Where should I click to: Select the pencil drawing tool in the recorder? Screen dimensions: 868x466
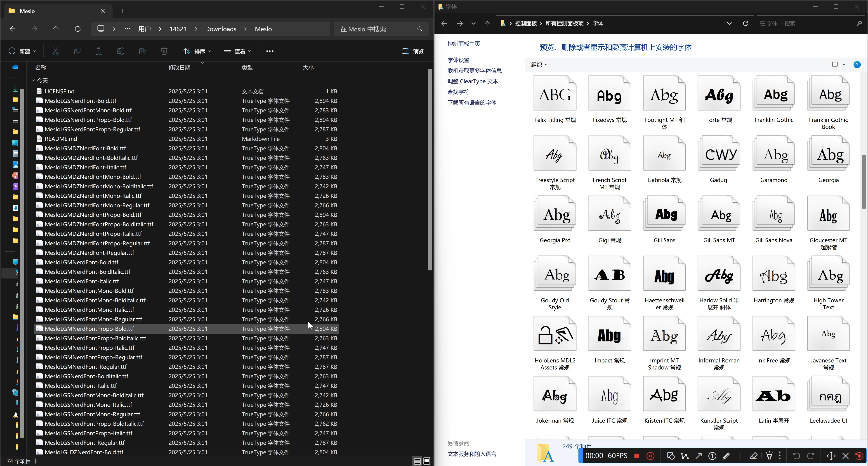(x=726, y=456)
